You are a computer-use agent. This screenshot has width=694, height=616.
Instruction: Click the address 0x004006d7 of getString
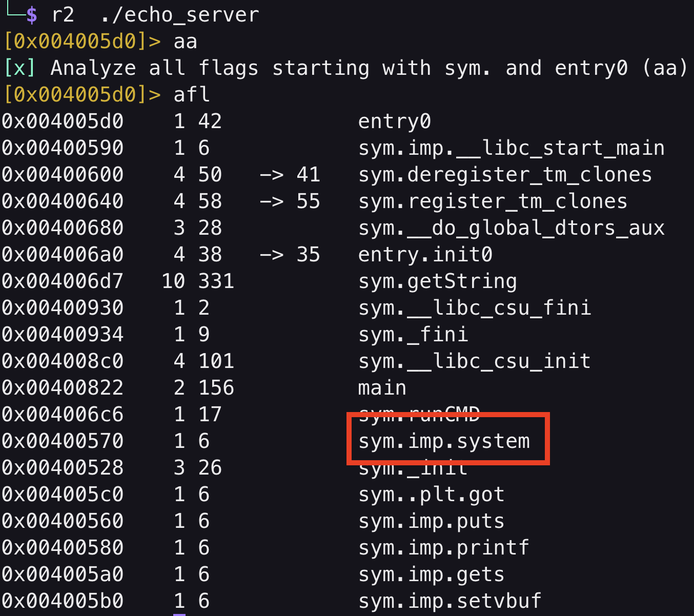point(63,281)
